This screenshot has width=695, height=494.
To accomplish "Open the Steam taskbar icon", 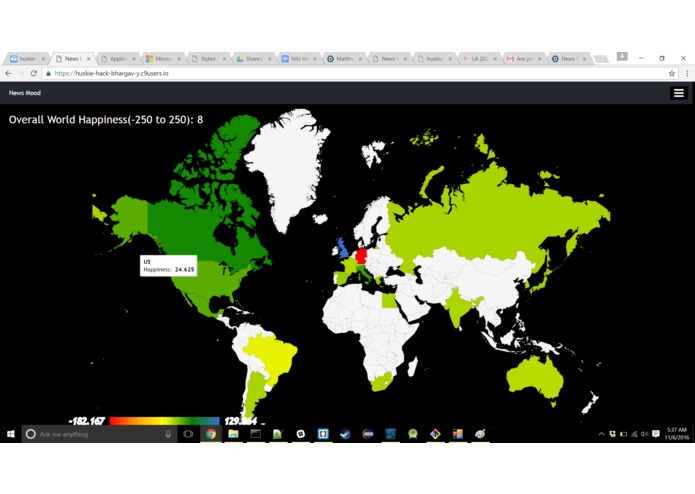I will click(345, 434).
